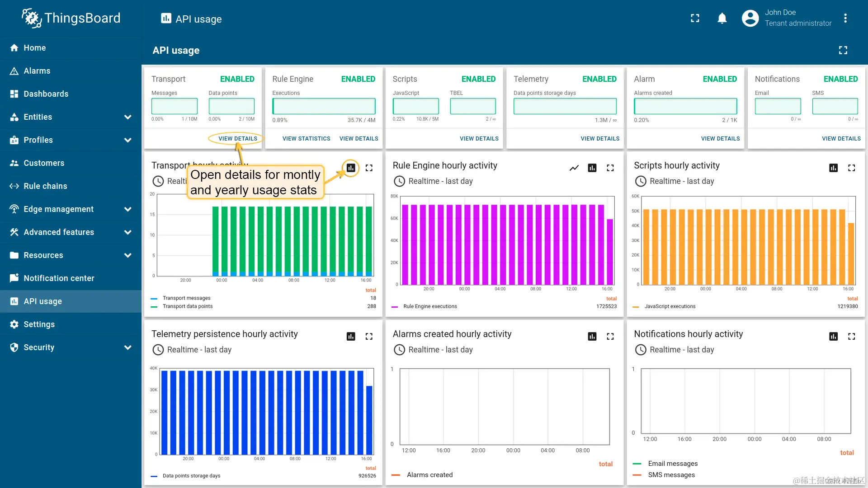Click the John Doe profile avatar
Viewport: 868px width, 488px height.
pos(750,19)
